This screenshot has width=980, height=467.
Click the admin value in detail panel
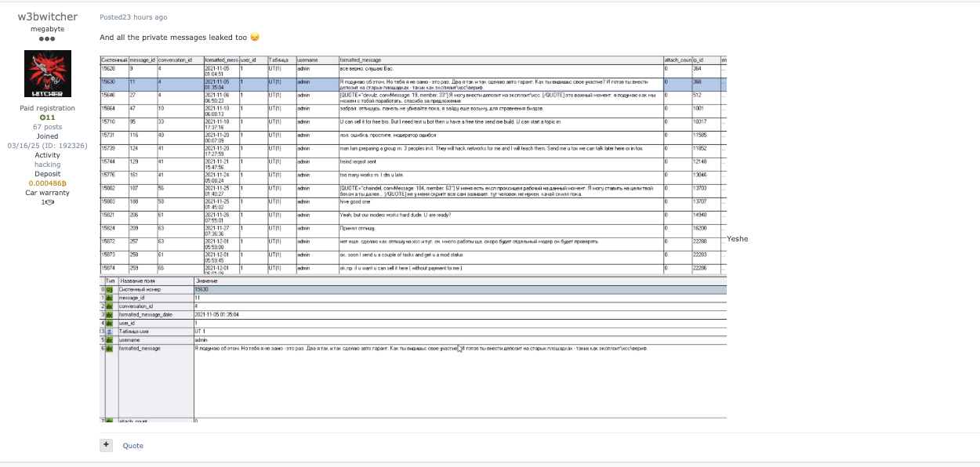(x=460, y=340)
